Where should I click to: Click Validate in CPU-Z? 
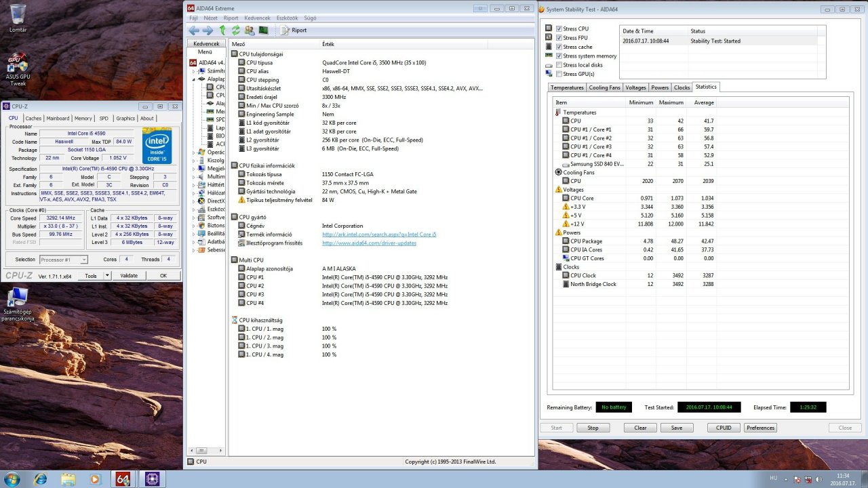(129, 276)
